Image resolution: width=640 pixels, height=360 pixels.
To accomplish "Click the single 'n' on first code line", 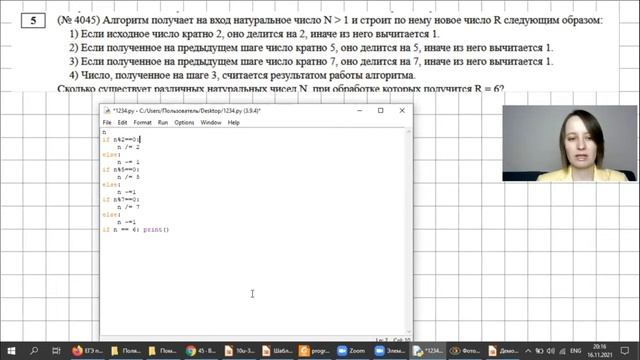I will pos(104,132).
